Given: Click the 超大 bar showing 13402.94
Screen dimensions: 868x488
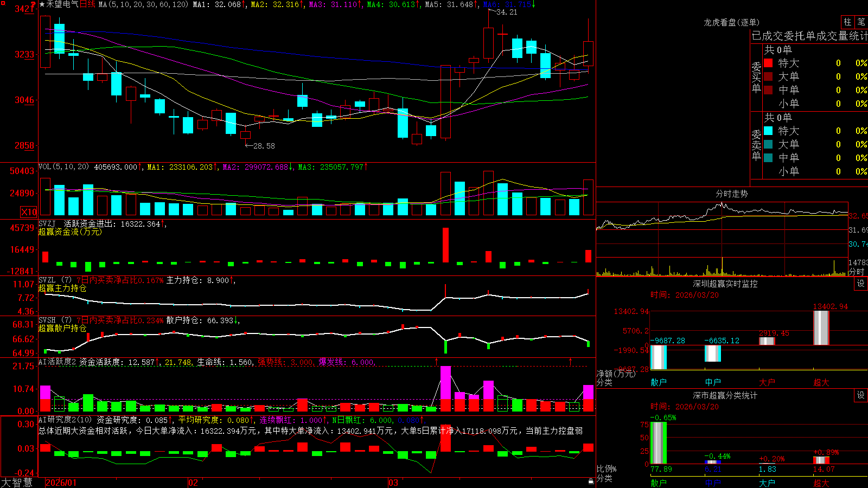Looking at the screenshot, I should 821,328.
